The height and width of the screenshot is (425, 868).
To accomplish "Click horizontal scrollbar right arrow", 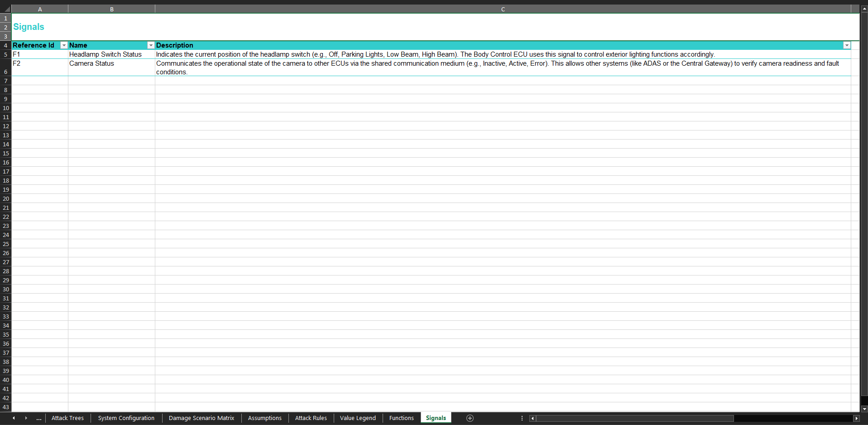I will coord(856,418).
